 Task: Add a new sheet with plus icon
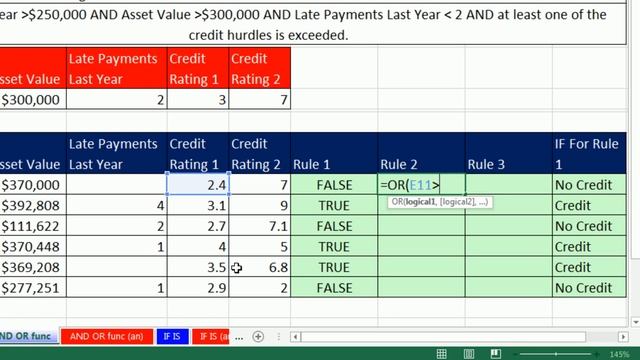point(258,337)
